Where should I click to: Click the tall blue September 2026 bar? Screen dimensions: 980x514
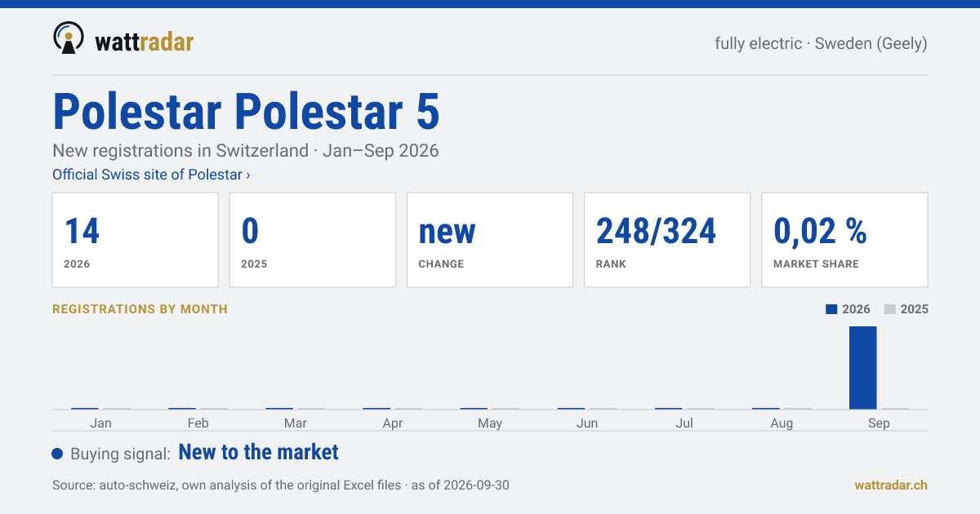[863, 368]
